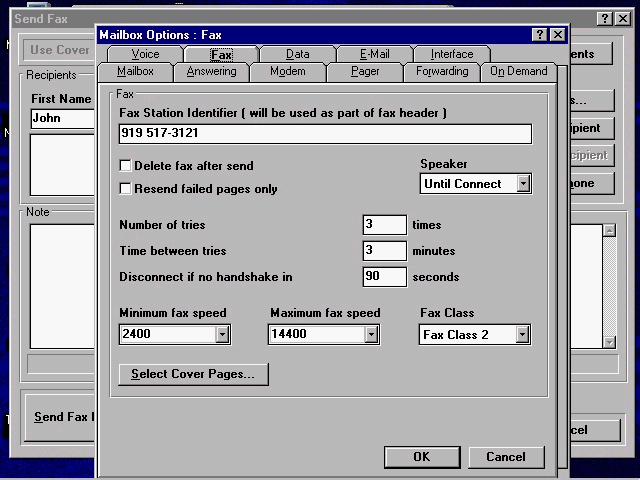This screenshot has width=640, height=480.
Task: Switch to the Voice tab
Action: [x=145, y=54]
